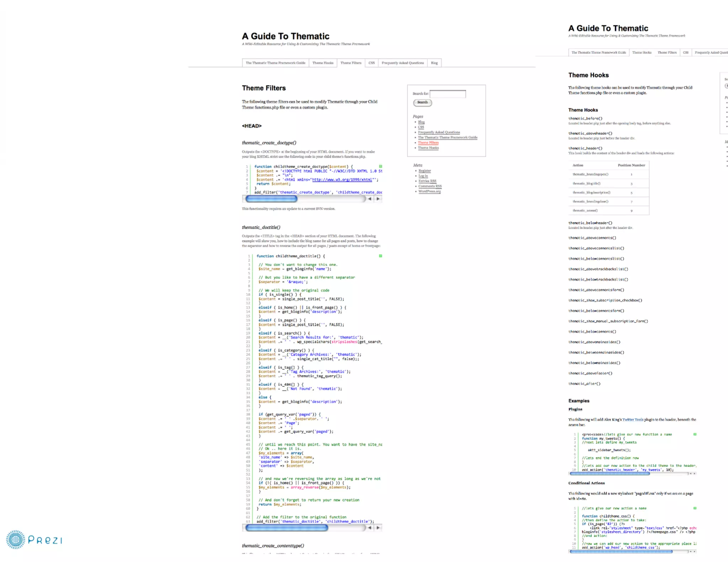Click left scroll arrow under childtheme_doctitle code

[370, 528]
